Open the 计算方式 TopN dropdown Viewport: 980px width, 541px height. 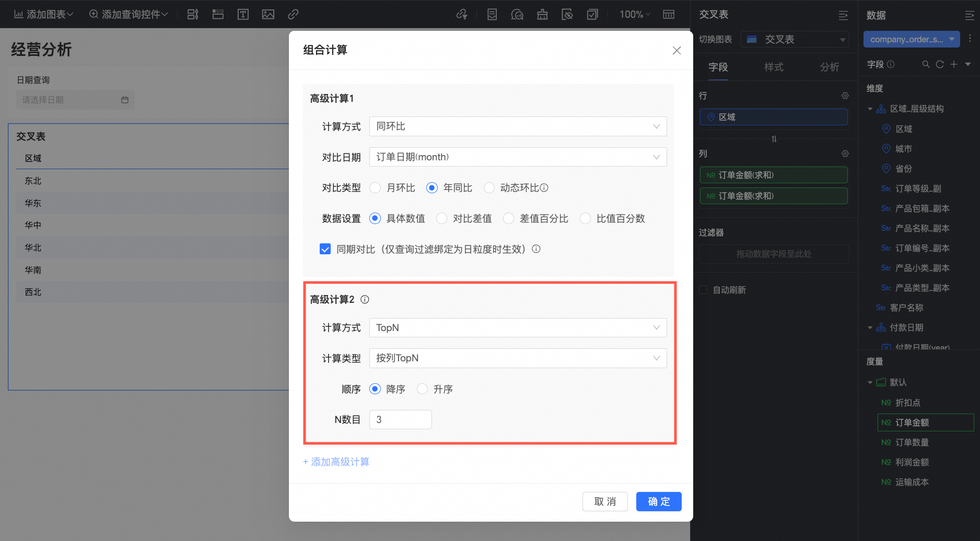(518, 328)
